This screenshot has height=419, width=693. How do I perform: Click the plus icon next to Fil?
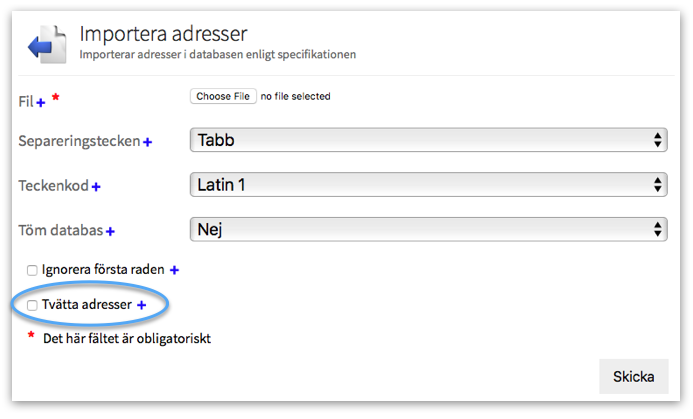tap(41, 102)
